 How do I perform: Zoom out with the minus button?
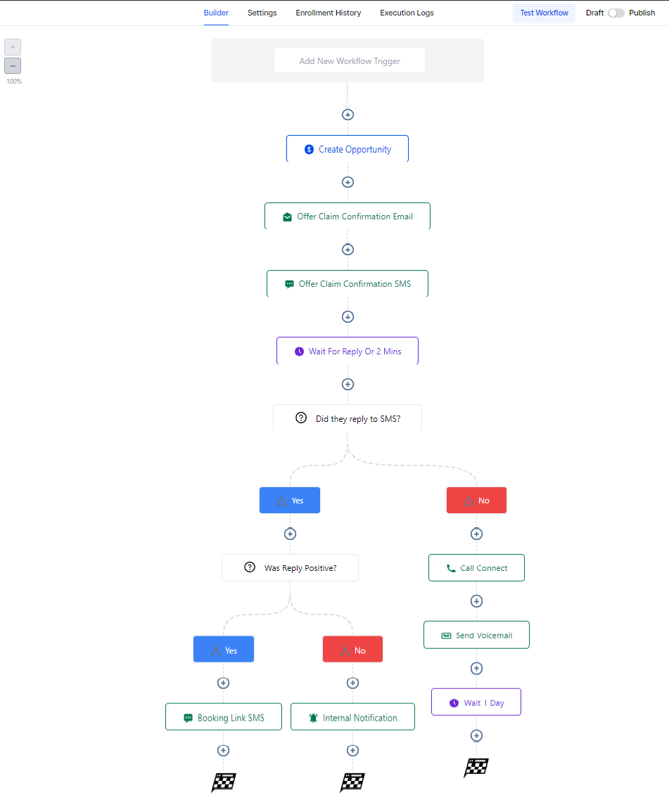(x=13, y=66)
